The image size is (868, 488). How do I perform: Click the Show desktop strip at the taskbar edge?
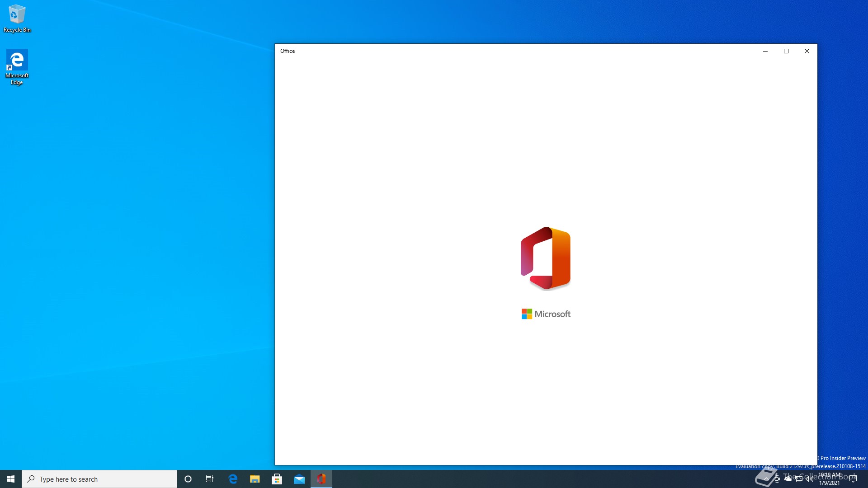click(866, 479)
